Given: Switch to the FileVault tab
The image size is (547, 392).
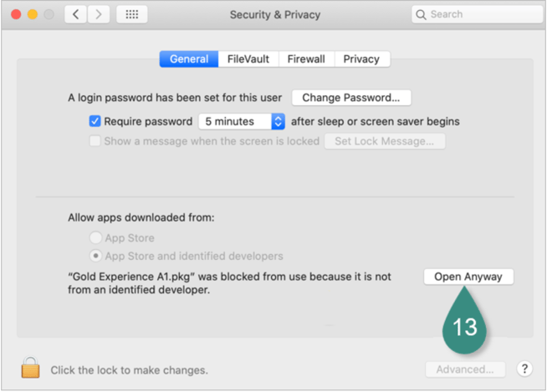Looking at the screenshot, I should coord(248,59).
